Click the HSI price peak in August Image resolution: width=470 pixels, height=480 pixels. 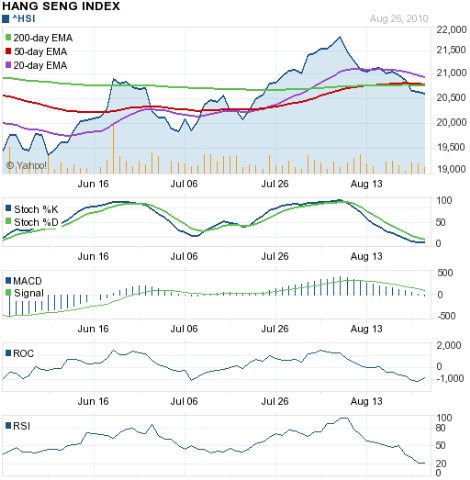point(340,37)
